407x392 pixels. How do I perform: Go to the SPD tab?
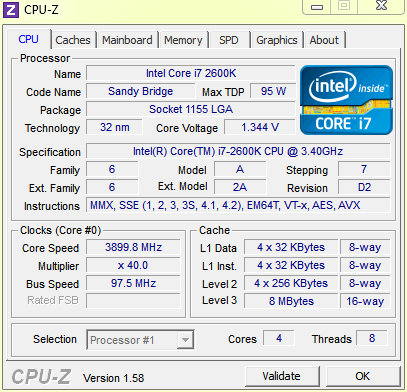click(x=229, y=40)
